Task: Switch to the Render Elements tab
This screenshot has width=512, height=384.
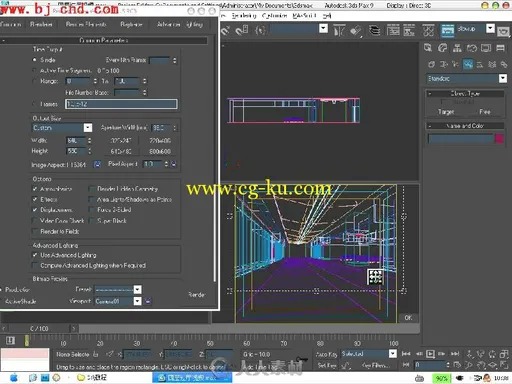Action: click(x=86, y=24)
